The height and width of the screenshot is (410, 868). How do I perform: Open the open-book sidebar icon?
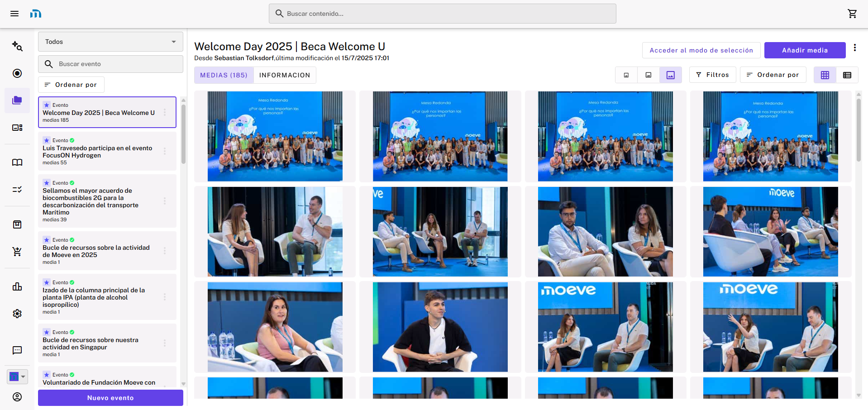[x=17, y=162]
